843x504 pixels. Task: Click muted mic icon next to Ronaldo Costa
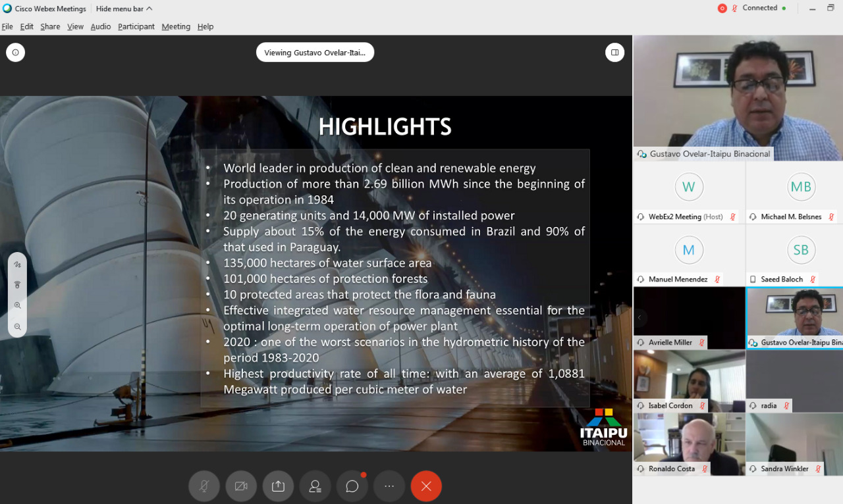705,469
